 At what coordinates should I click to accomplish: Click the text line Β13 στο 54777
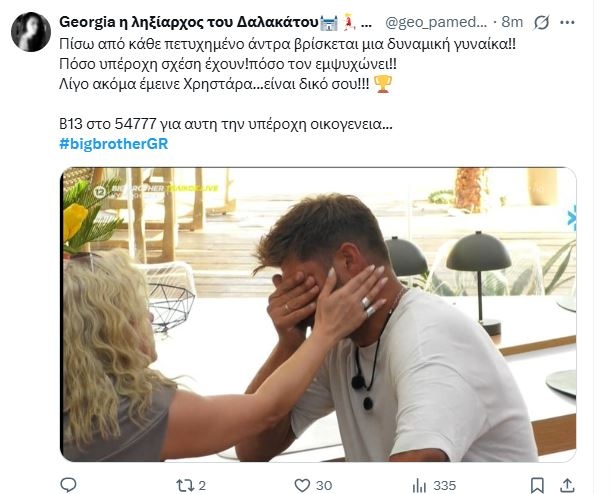225,125
